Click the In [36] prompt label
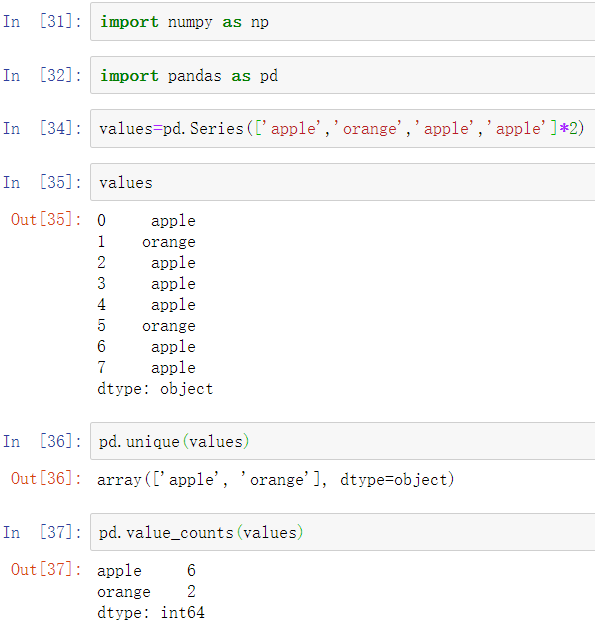Image resolution: width=595 pixels, height=630 pixels. pyautogui.click(x=42, y=441)
